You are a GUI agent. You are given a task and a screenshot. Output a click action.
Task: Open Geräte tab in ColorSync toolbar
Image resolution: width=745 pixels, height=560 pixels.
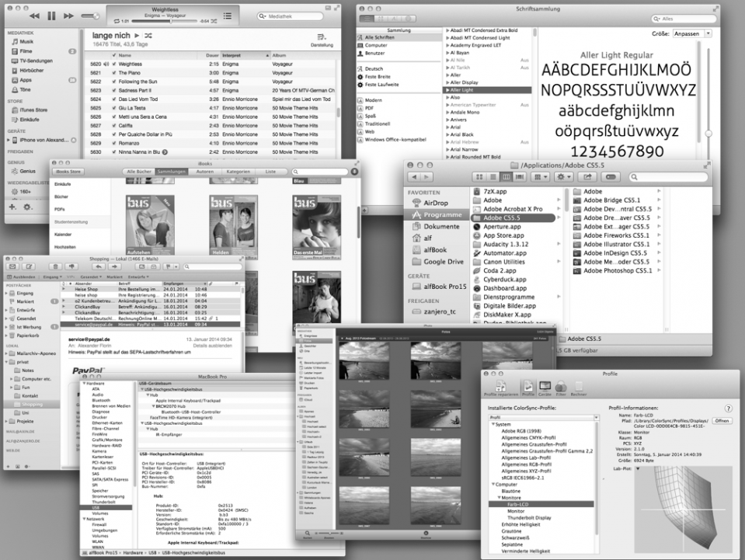(x=545, y=388)
